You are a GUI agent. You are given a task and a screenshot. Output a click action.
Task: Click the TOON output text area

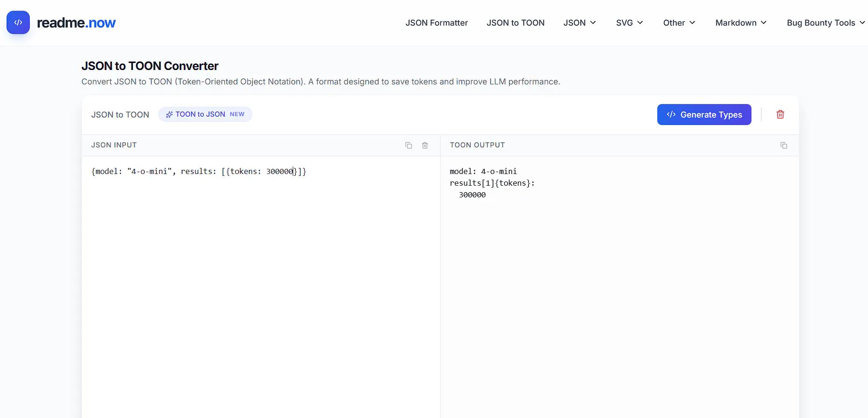point(620,287)
